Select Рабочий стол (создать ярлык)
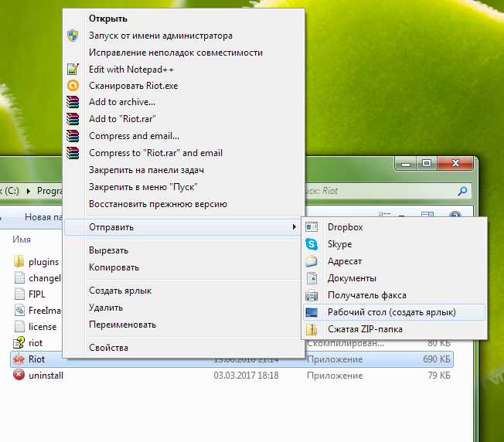This screenshot has height=442, width=504. [x=394, y=312]
